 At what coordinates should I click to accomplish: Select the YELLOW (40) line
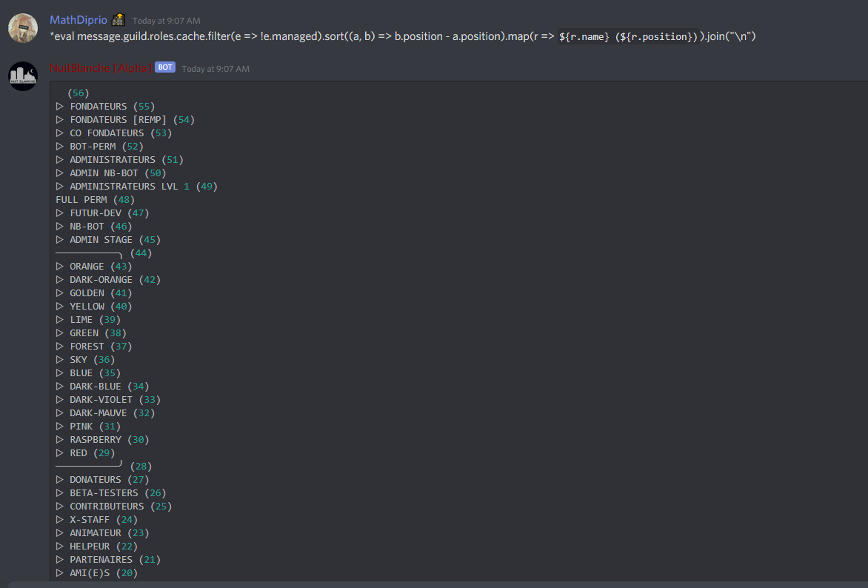[x=94, y=306]
